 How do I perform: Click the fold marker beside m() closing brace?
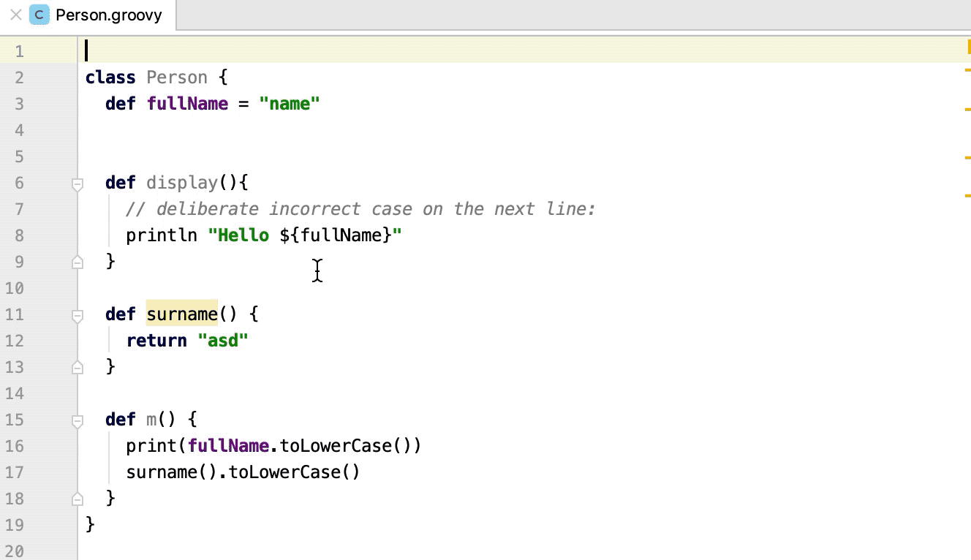pyautogui.click(x=77, y=498)
